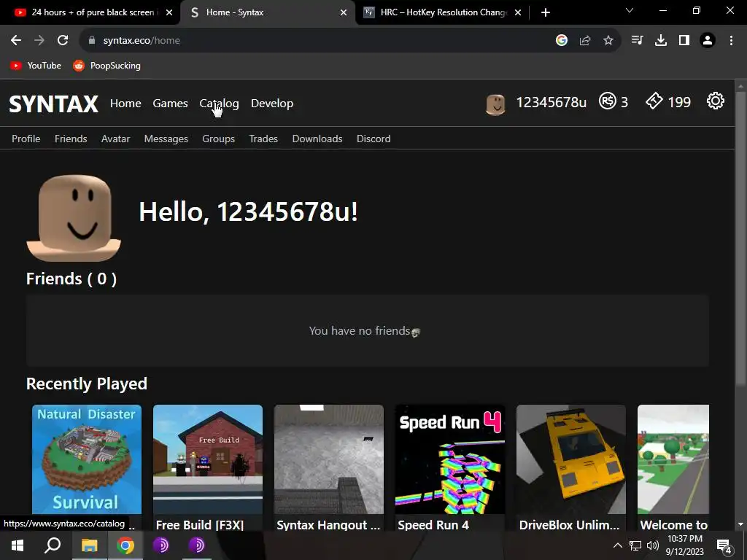
Task: Open the PoopSucking Reddit bookmark
Action: [x=107, y=66]
